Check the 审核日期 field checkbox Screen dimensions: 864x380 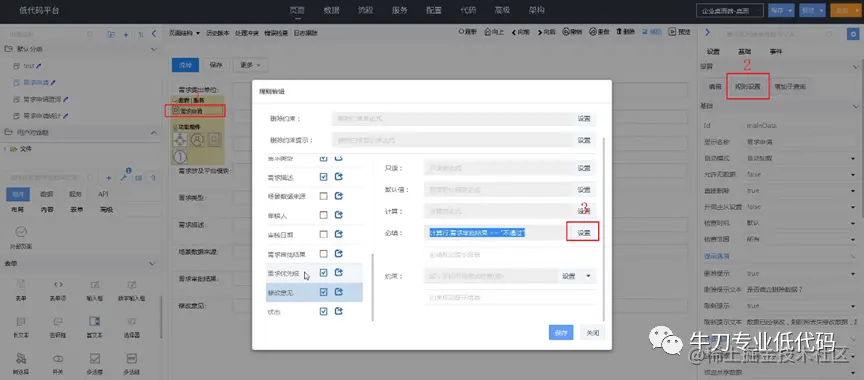[x=323, y=234]
